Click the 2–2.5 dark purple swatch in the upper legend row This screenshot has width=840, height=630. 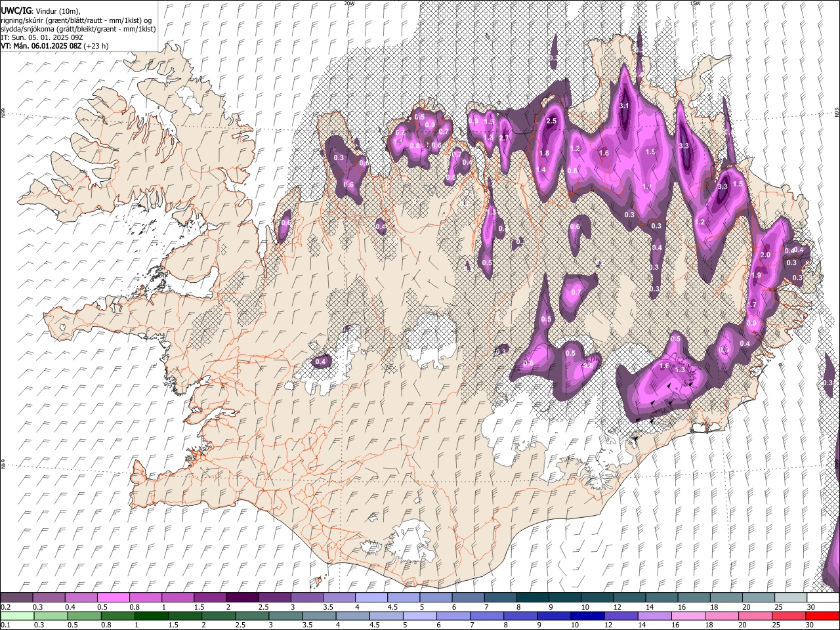tap(241, 598)
